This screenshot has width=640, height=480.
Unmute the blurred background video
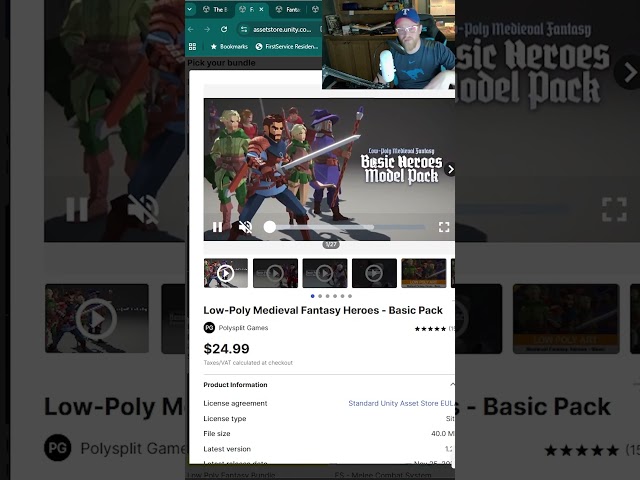coord(143,209)
